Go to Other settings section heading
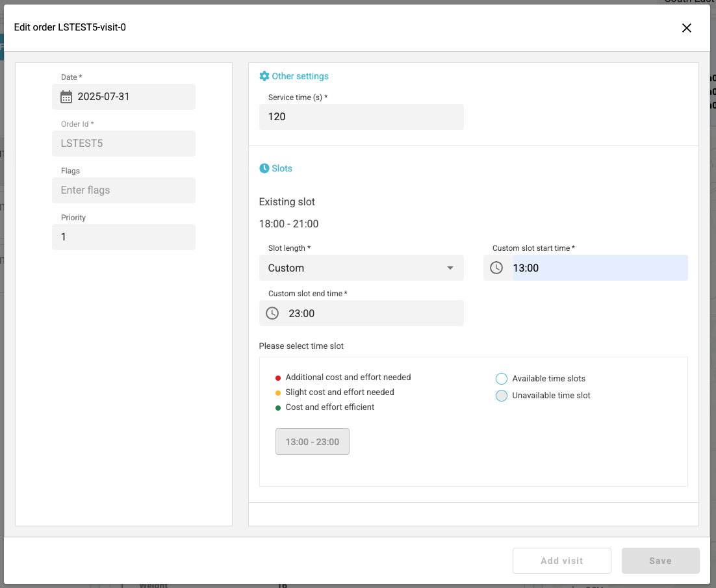Viewport: 716px width, 588px height. 300,77
